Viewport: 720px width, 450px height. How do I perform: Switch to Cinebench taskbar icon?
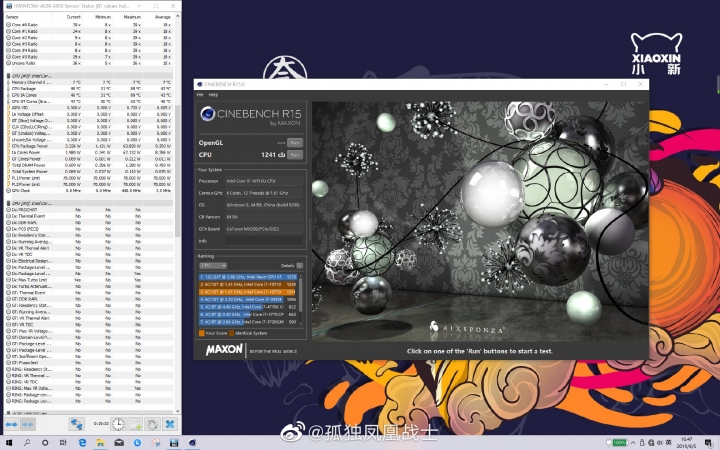(x=192, y=443)
